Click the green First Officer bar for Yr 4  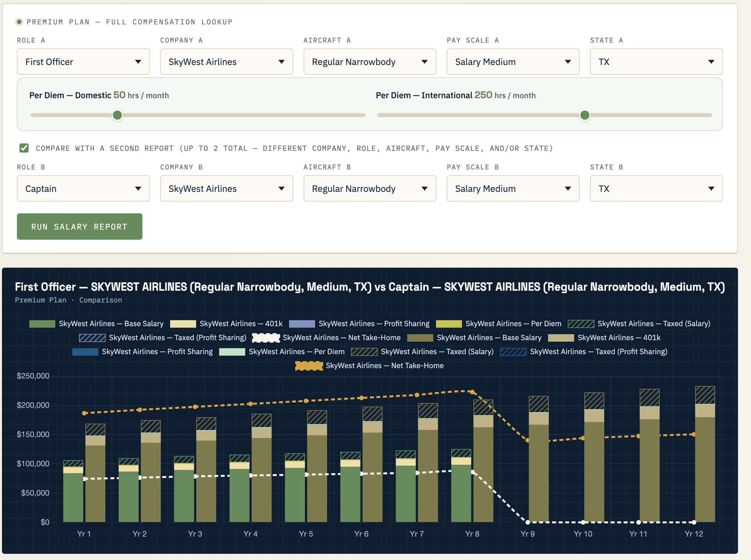(x=240, y=495)
